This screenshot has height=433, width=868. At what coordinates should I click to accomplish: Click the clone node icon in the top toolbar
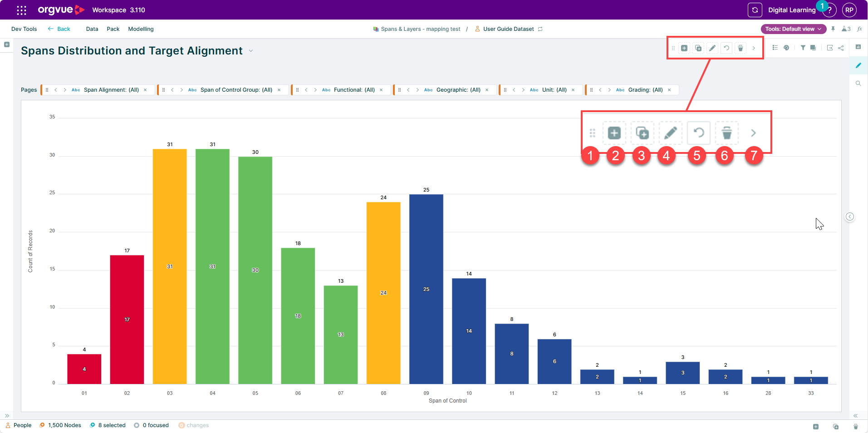698,48
